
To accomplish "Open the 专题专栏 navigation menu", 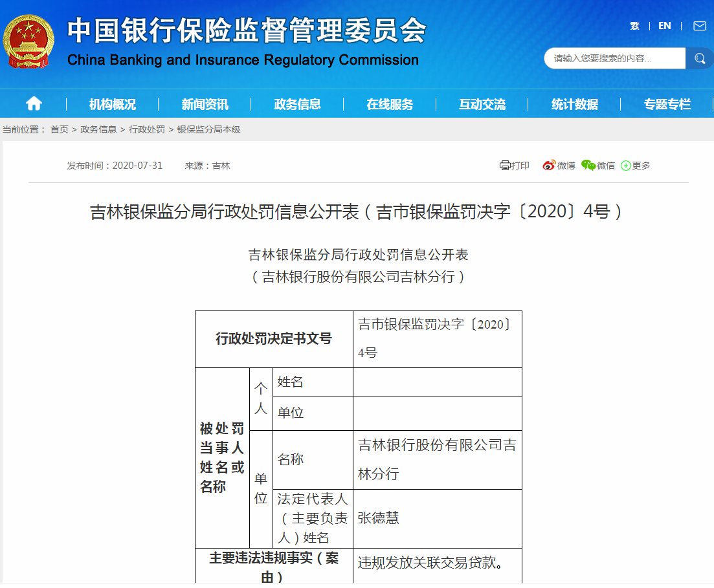I will 666,103.
